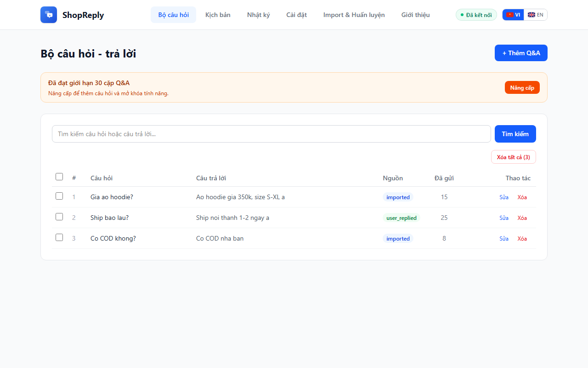Select the checkbox on 'Ship bao lau?' row
Screen dimensions: 588x368
59,216
